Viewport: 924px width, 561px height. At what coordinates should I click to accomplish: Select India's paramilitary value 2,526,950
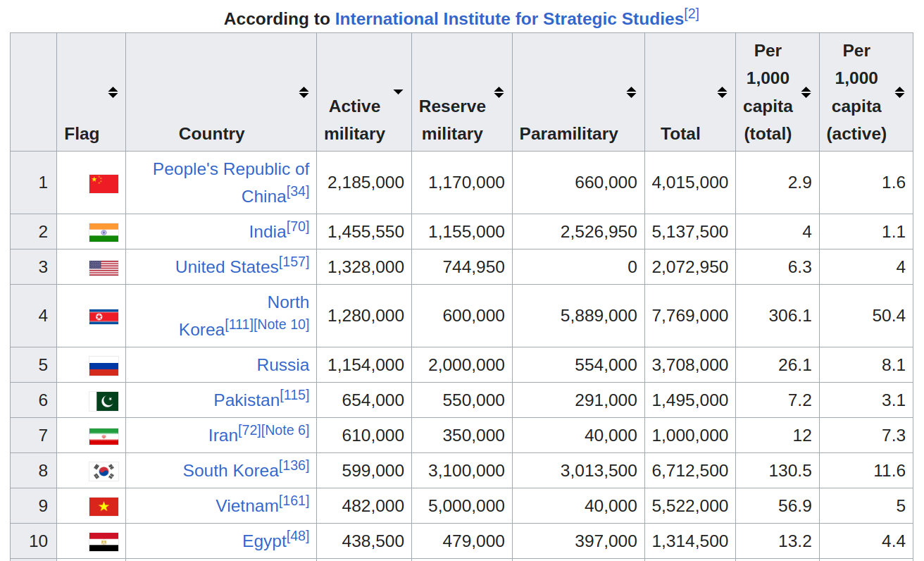[599, 232]
